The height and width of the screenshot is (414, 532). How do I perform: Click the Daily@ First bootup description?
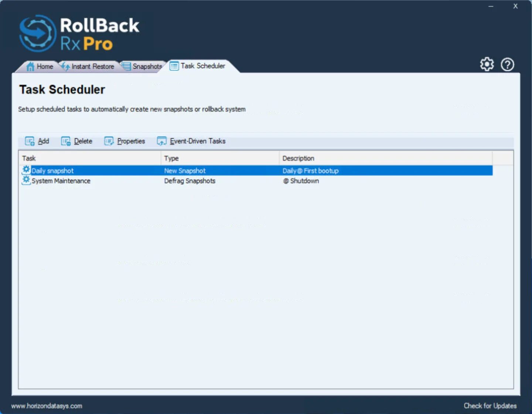tap(310, 171)
